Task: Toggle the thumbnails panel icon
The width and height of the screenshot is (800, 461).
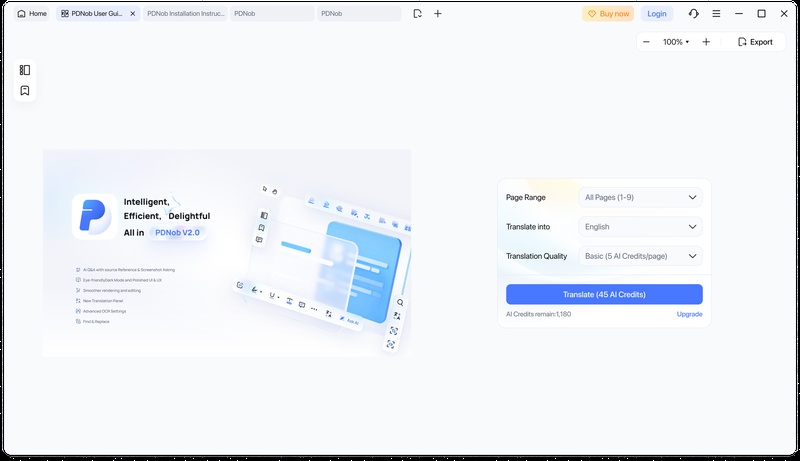Action: click(x=24, y=70)
